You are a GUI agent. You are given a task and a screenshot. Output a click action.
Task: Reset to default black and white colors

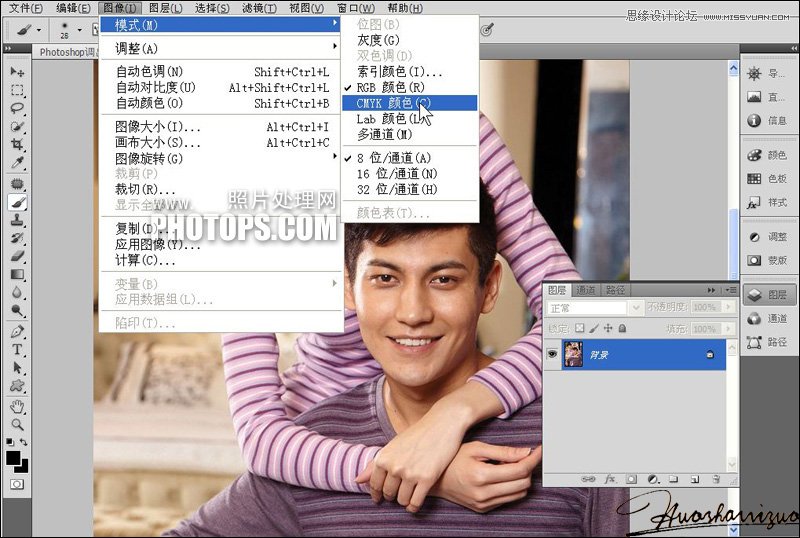tap(10, 442)
